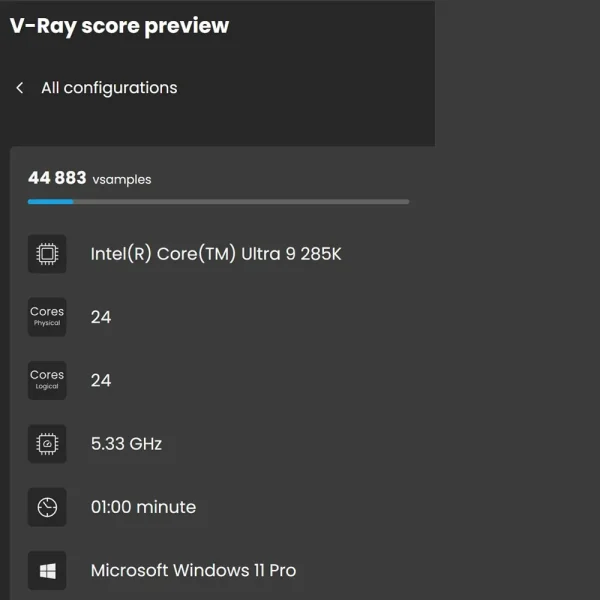Select the 5.33 GHz frequency text
Screen dimensions: 600x600
(126, 443)
